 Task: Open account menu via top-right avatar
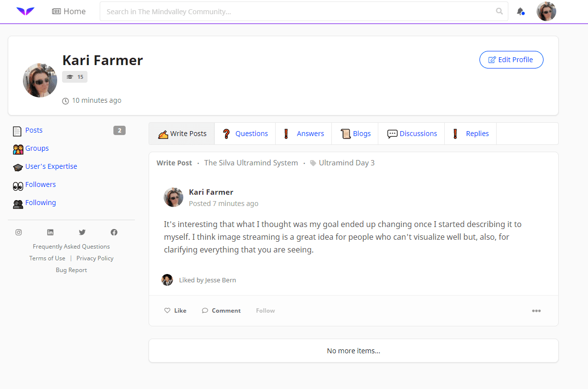[546, 11]
